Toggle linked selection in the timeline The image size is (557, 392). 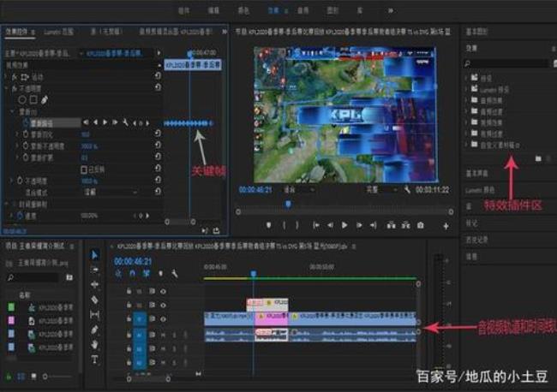point(147,274)
